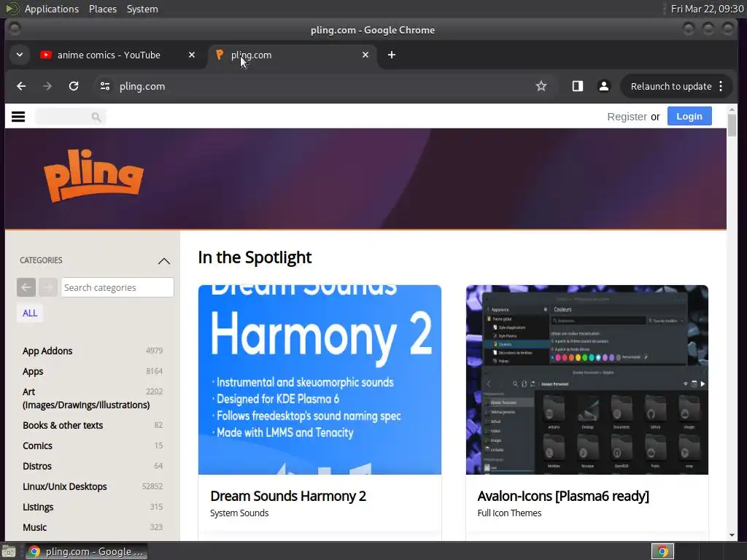Image resolution: width=747 pixels, height=560 pixels.
Task: Click the pling logo in the banner
Action: click(93, 175)
